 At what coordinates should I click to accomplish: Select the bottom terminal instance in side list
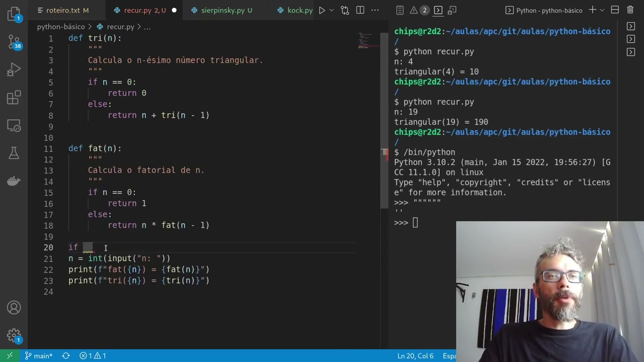(x=631, y=52)
